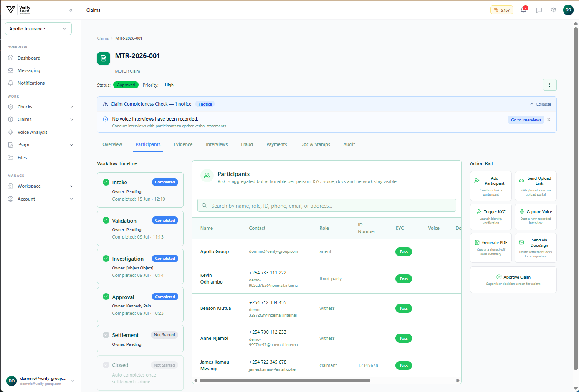This screenshot has height=392, width=579.
Task: Select Anne Njambi participant
Action: point(326,338)
